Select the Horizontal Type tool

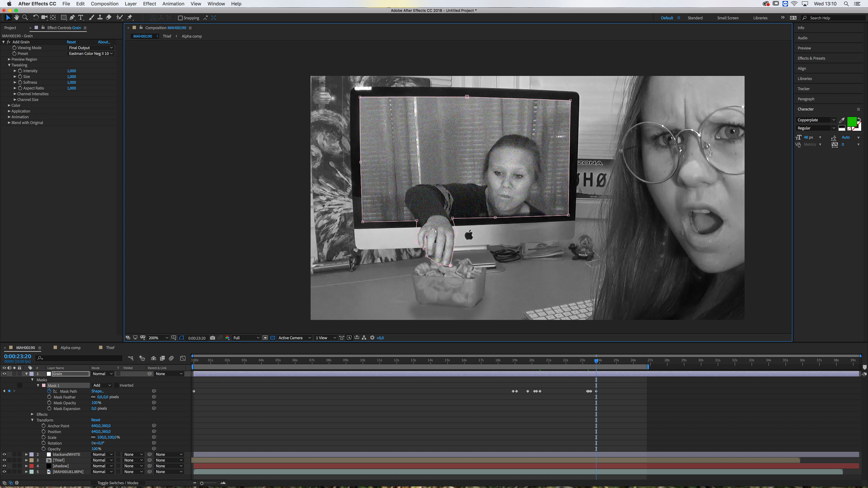[x=81, y=18]
